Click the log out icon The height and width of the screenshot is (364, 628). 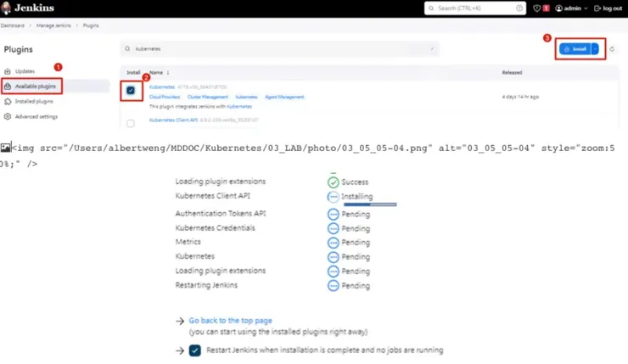coord(597,8)
